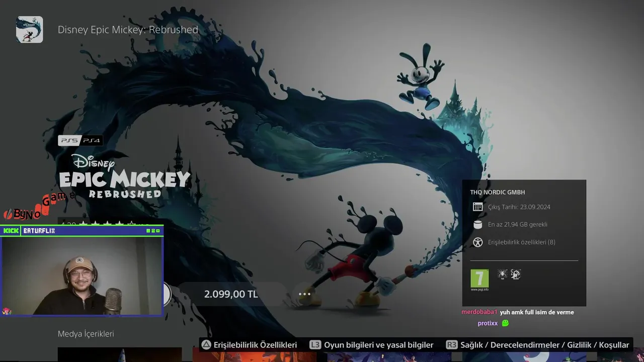Click the middle green square in overlay title bar
This screenshot has height=362, width=644.
point(153,231)
